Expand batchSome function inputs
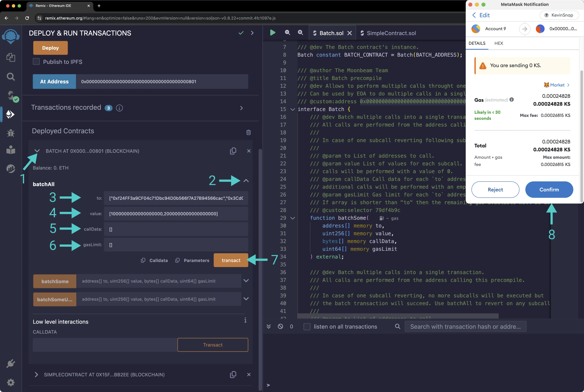This screenshot has width=584, height=392. [246, 281]
